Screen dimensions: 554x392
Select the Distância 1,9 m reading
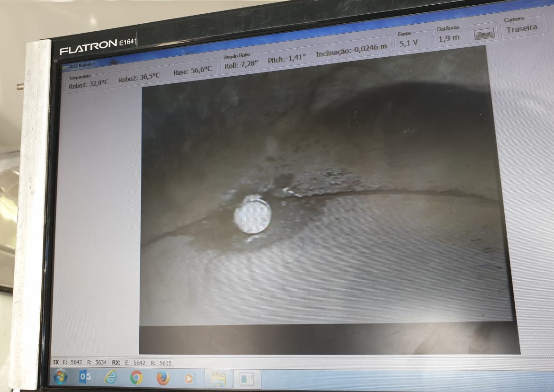coord(449,38)
